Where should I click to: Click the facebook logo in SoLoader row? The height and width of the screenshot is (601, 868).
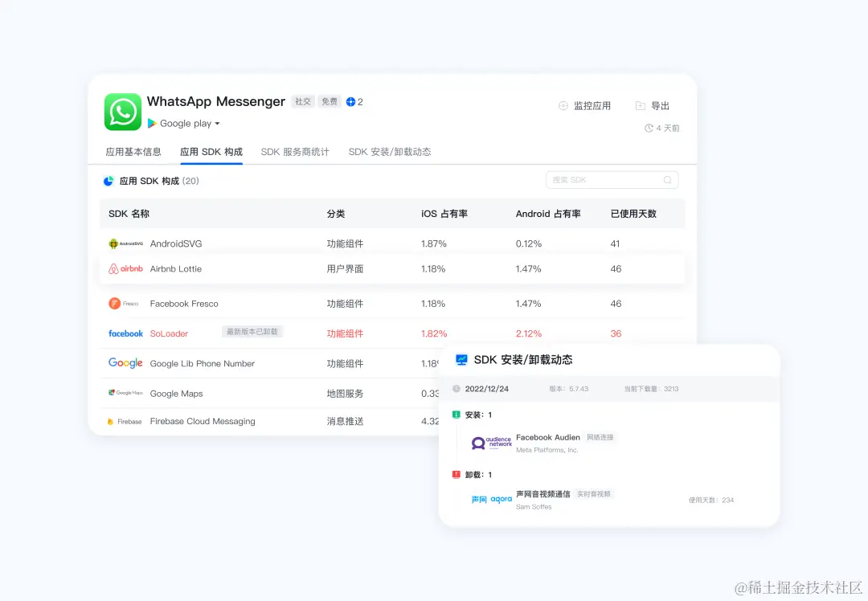click(125, 333)
